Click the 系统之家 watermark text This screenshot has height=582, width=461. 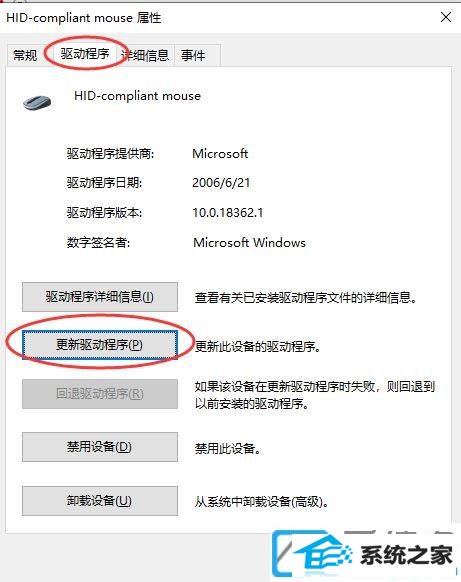406,555
